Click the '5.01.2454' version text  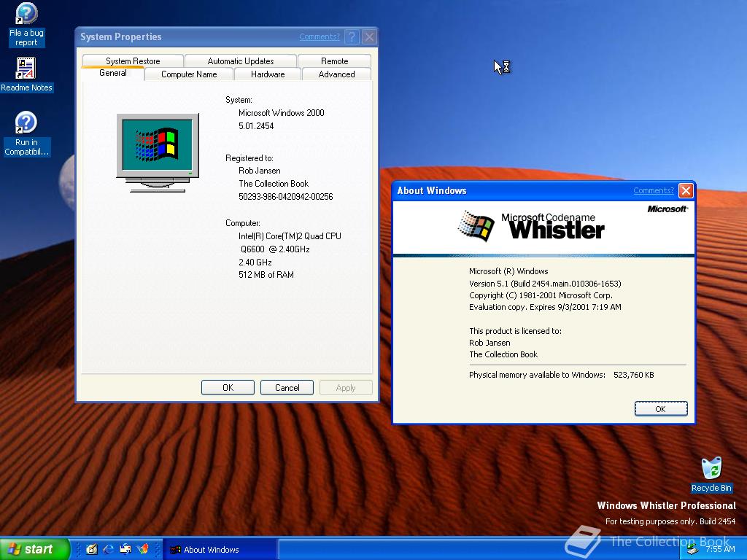(x=256, y=126)
